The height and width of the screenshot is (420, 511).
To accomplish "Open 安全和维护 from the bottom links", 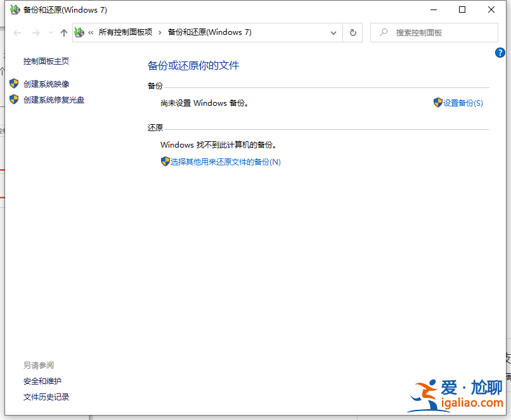I will [x=42, y=381].
